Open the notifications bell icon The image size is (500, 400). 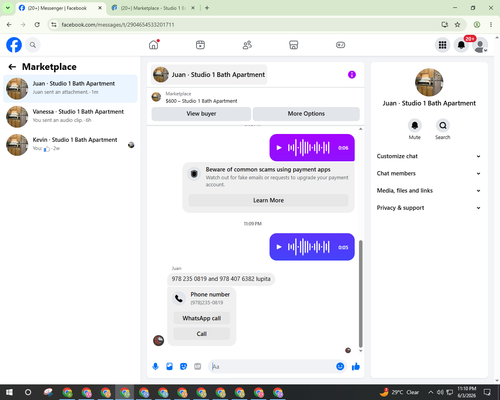tap(461, 45)
